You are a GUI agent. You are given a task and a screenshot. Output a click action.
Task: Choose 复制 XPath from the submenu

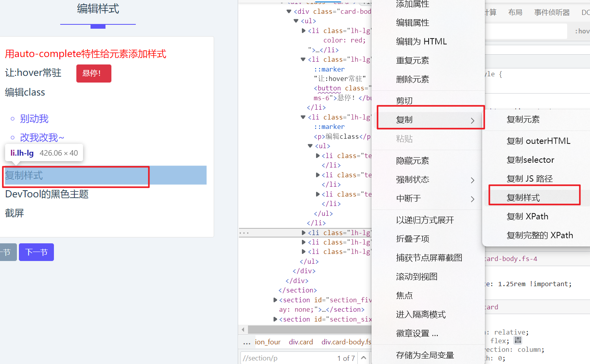coord(527,217)
